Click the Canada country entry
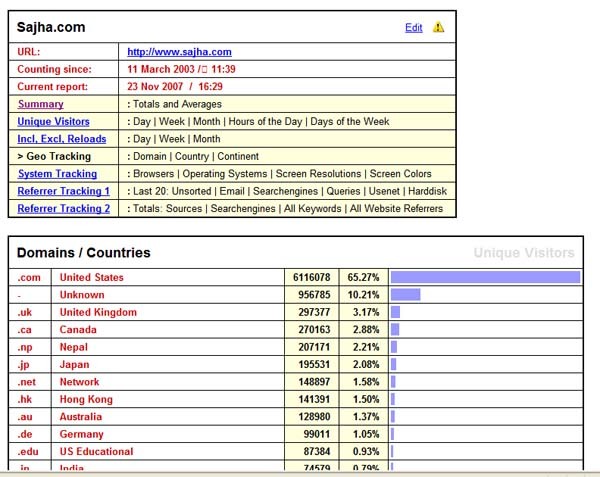The width and height of the screenshot is (600, 477). (78, 330)
